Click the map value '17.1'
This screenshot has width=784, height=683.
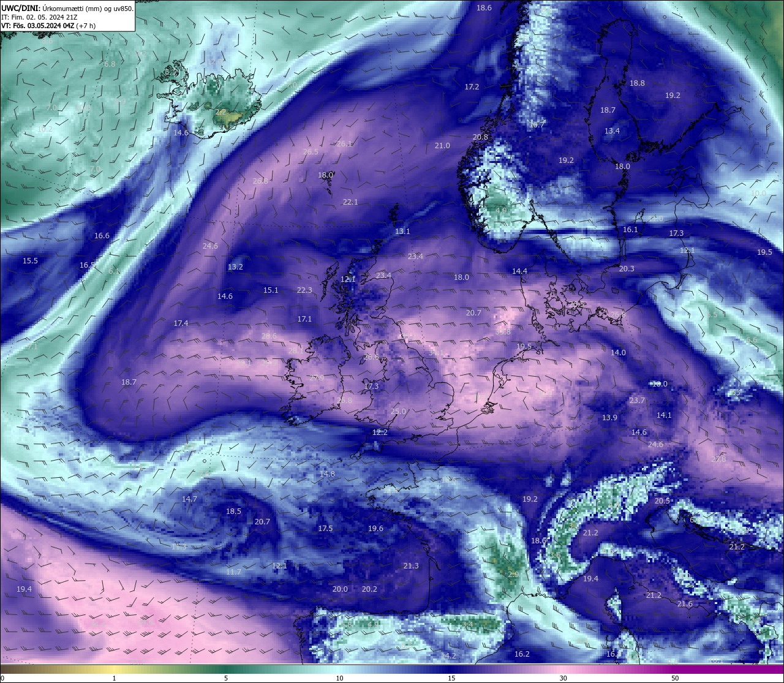(x=304, y=319)
